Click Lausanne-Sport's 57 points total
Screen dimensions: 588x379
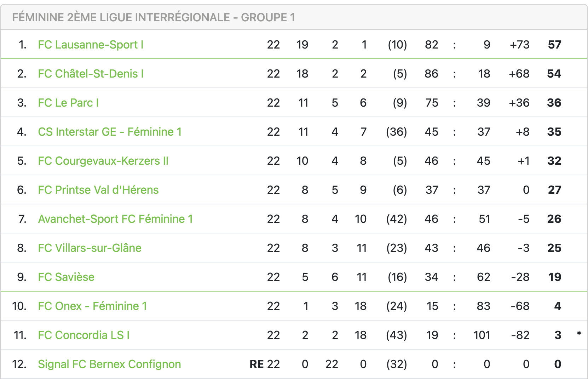click(x=554, y=45)
